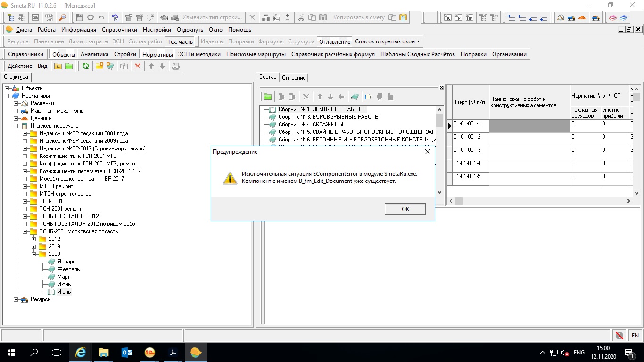Click the green book icon in Состав toolbar
Screen dimensions: 644x362
(355, 97)
